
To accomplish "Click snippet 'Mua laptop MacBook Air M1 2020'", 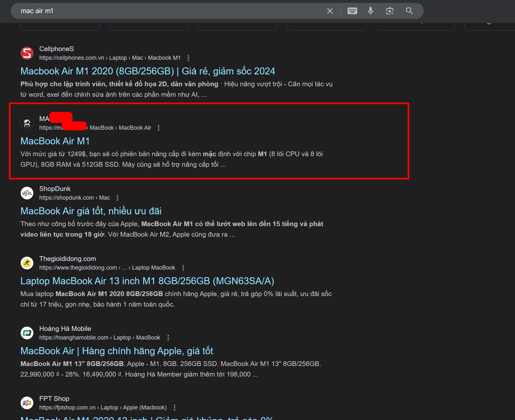I will coord(92,294).
